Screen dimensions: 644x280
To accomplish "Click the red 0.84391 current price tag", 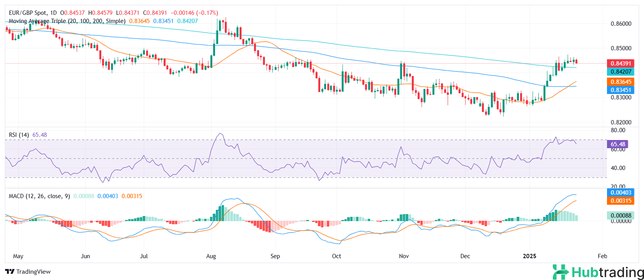I will point(620,63).
